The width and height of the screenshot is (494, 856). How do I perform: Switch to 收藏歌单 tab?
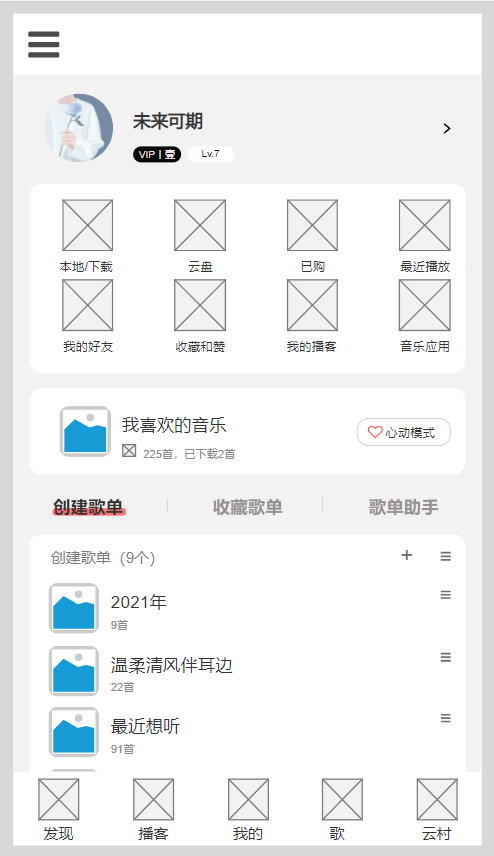[247, 507]
